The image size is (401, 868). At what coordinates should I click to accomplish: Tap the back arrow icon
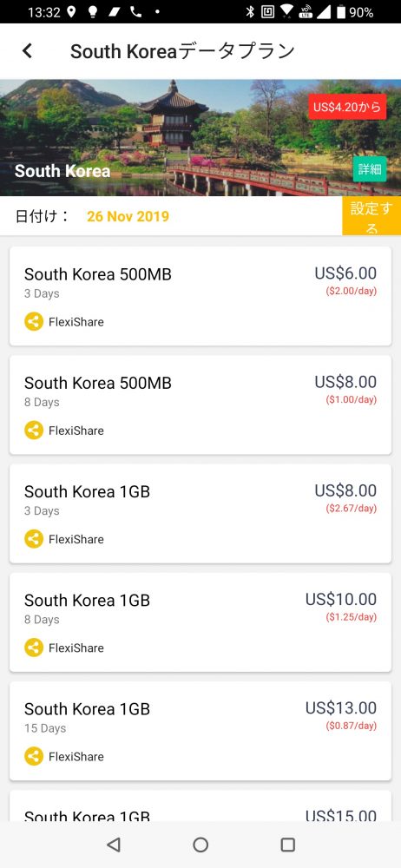click(27, 51)
